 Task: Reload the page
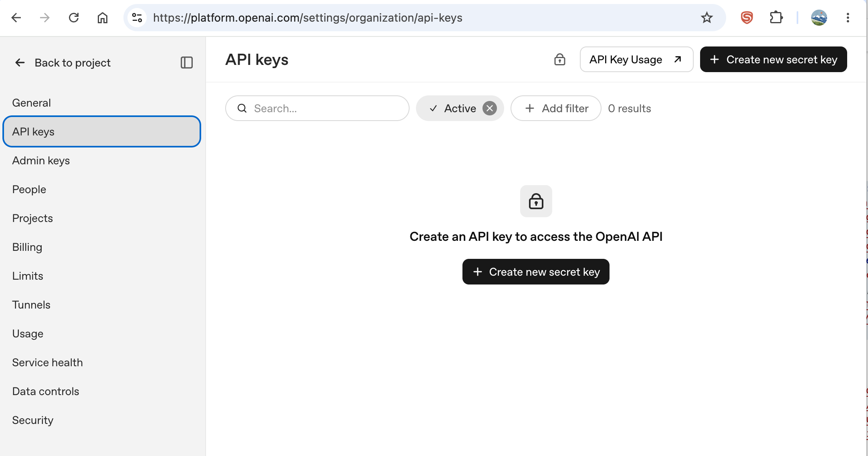click(x=74, y=18)
